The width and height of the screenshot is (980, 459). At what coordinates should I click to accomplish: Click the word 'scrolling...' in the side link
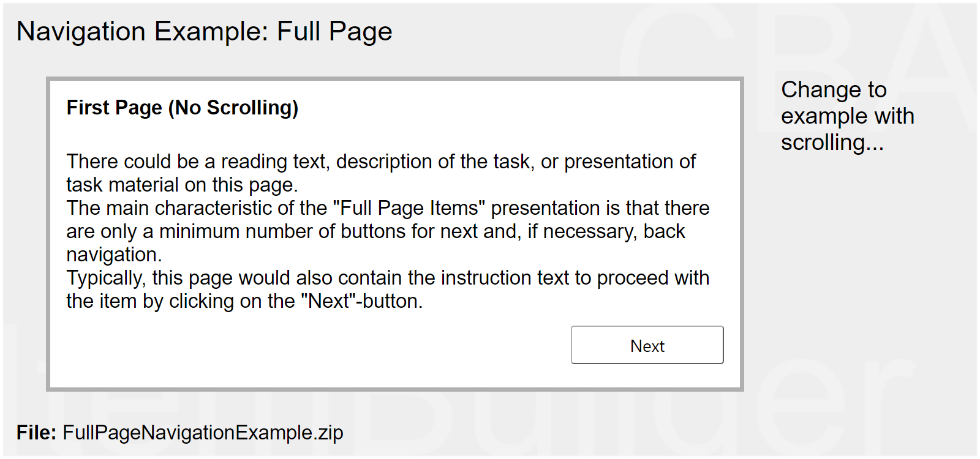[832, 143]
